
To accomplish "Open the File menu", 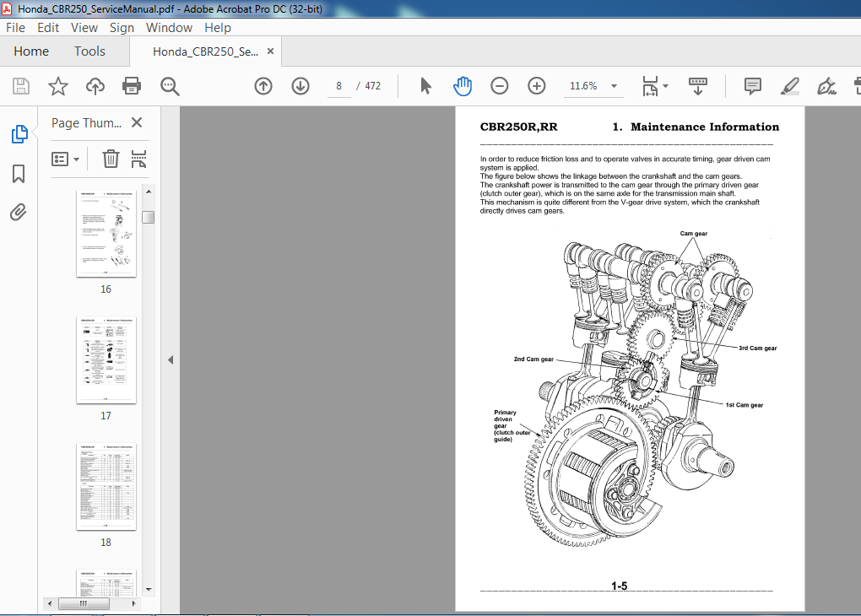I will click(x=15, y=28).
